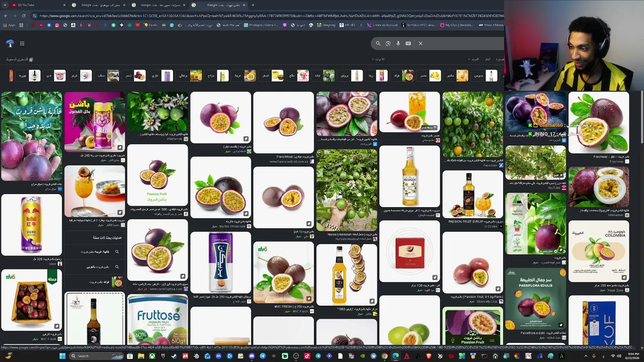
Task: Clear the search box with the X
Action: point(421,44)
